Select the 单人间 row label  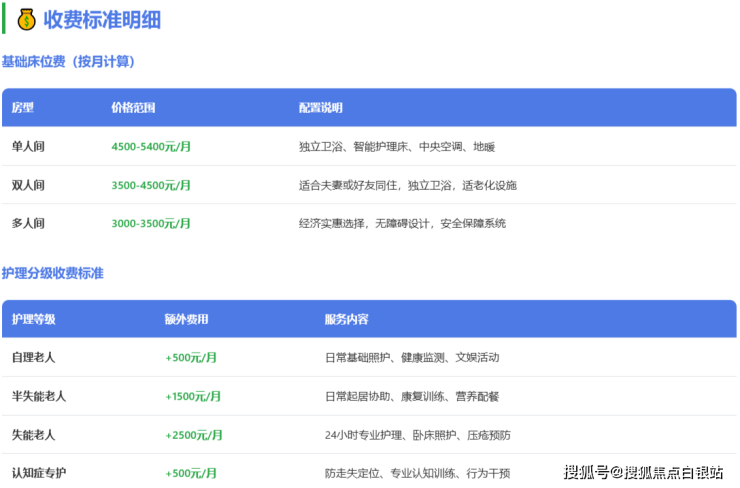pos(28,147)
